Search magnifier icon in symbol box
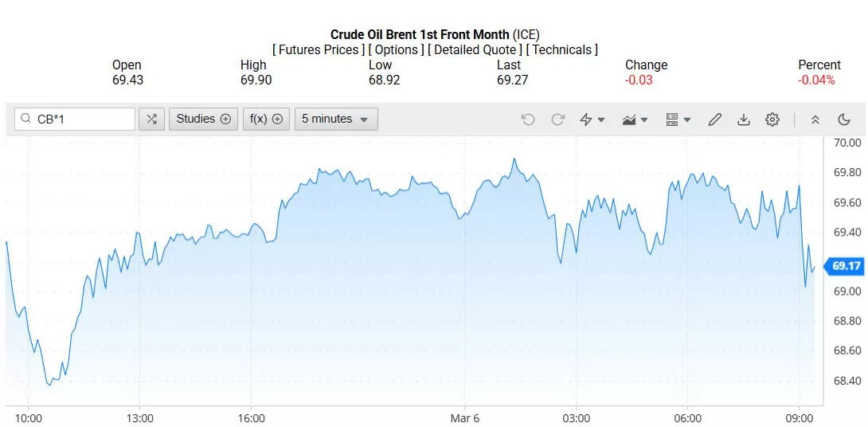 [x=26, y=119]
